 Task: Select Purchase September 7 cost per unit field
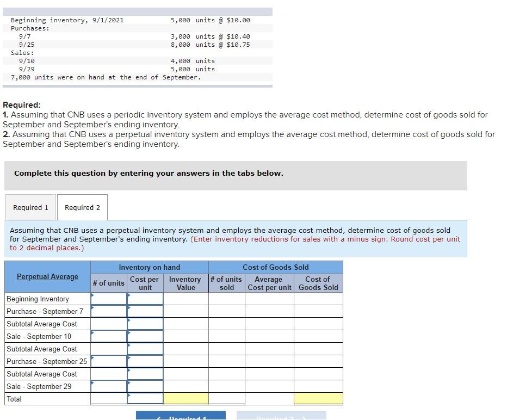(145, 311)
